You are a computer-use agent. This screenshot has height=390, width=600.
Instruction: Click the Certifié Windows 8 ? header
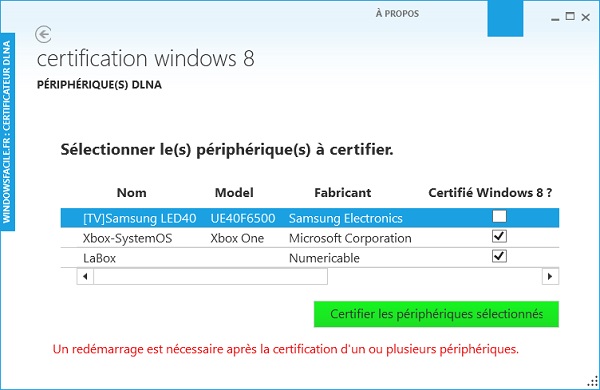click(x=490, y=193)
